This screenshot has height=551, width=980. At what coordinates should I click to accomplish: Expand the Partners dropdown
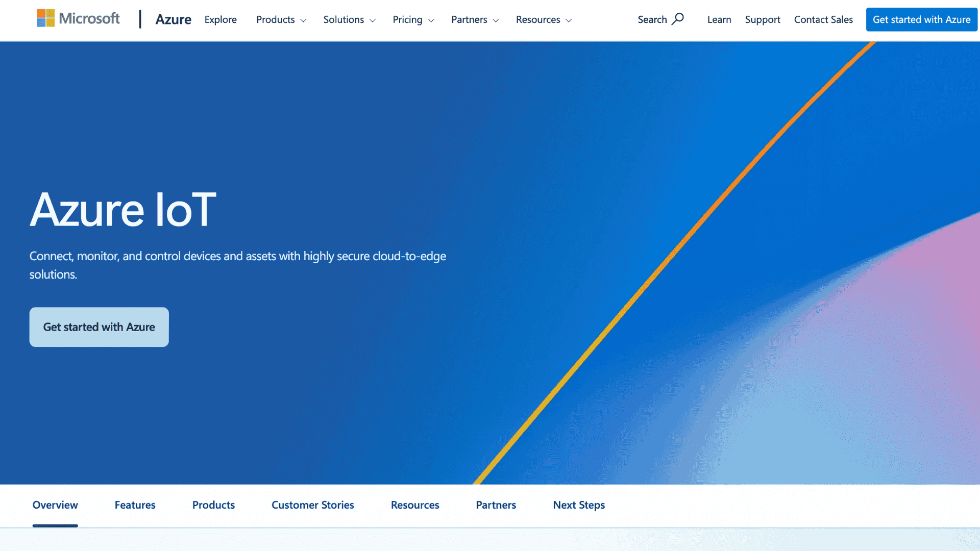[475, 20]
